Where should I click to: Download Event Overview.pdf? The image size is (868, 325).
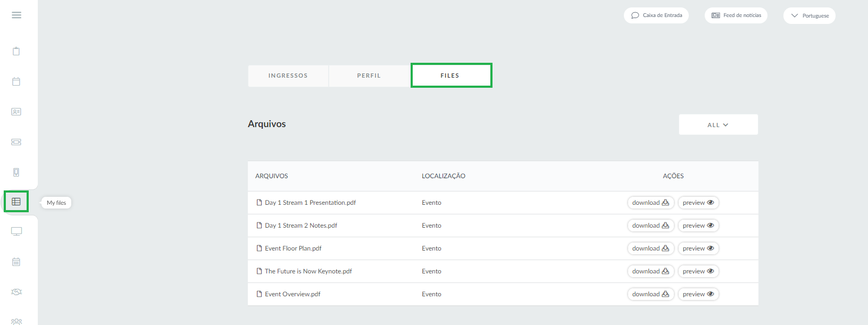[651, 294]
